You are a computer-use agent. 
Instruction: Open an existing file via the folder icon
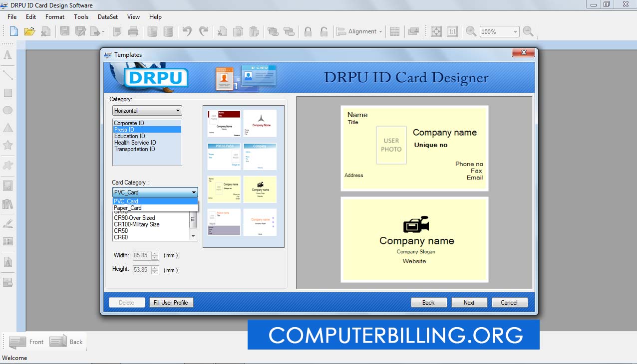[x=29, y=31]
